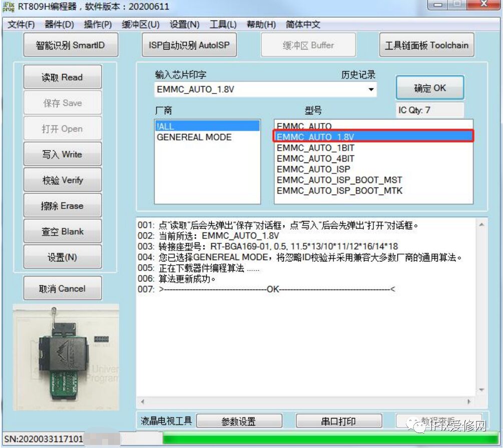Click the 串口打印 button
Viewport: 503px width, 448px height.
(x=339, y=421)
